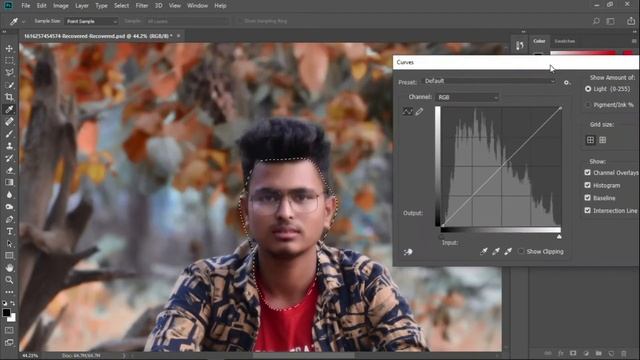Select the Crop tool
Viewport: 640px width, 360px height.
[x=9, y=97]
